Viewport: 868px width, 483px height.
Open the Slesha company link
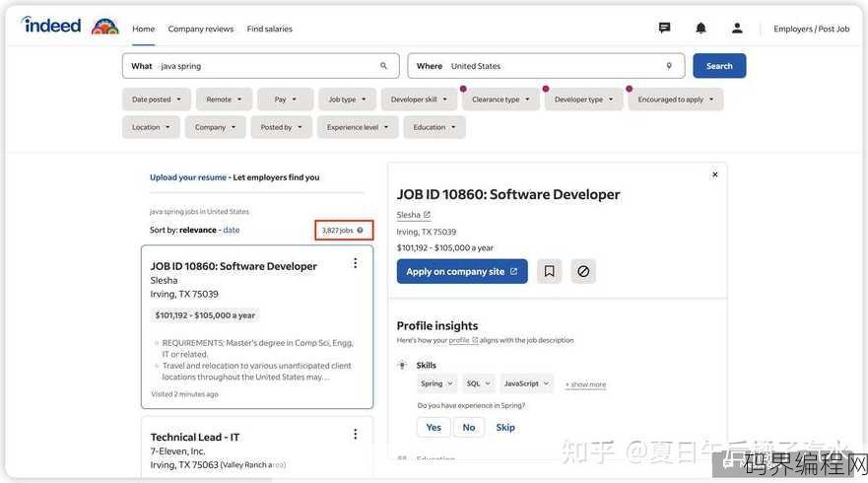click(x=409, y=214)
